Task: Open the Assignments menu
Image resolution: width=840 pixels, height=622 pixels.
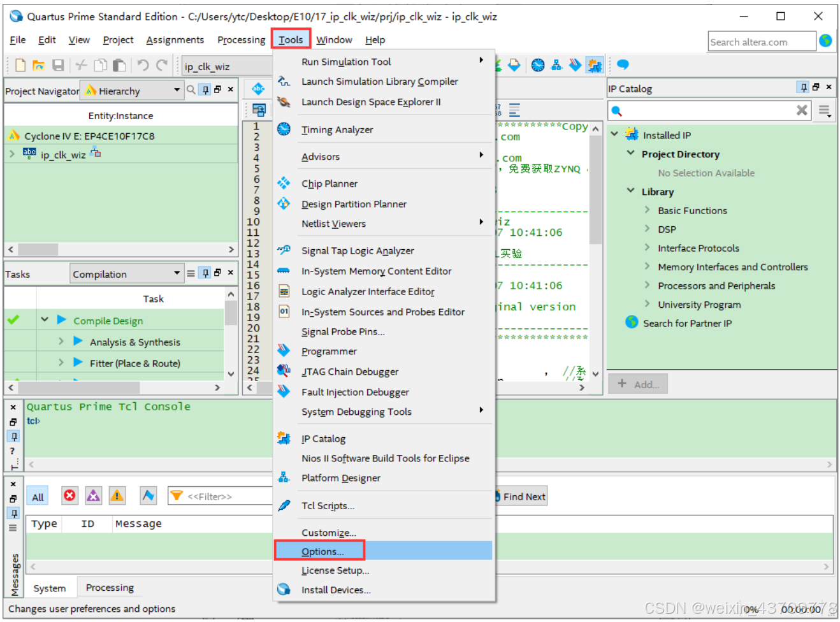Action: click(x=175, y=40)
